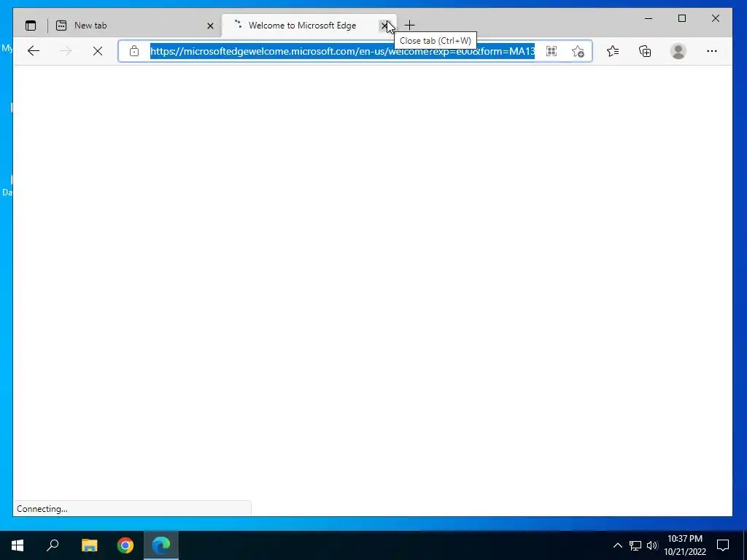This screenshot has height=560, width=747.
Task: Open the notification center
Action: [723, 545]
